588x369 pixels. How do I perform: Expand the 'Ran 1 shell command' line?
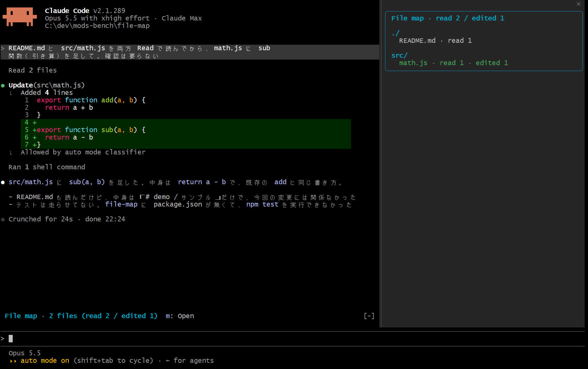(47, 167)
